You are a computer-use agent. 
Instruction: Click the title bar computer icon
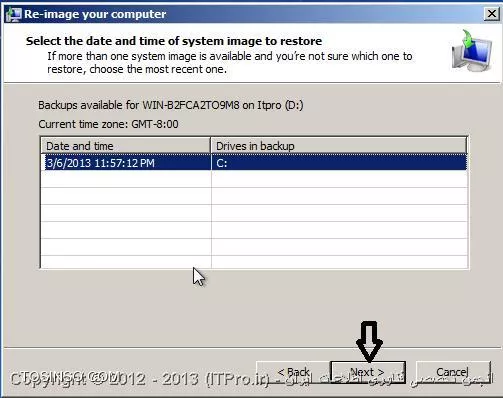click(14, 14)
